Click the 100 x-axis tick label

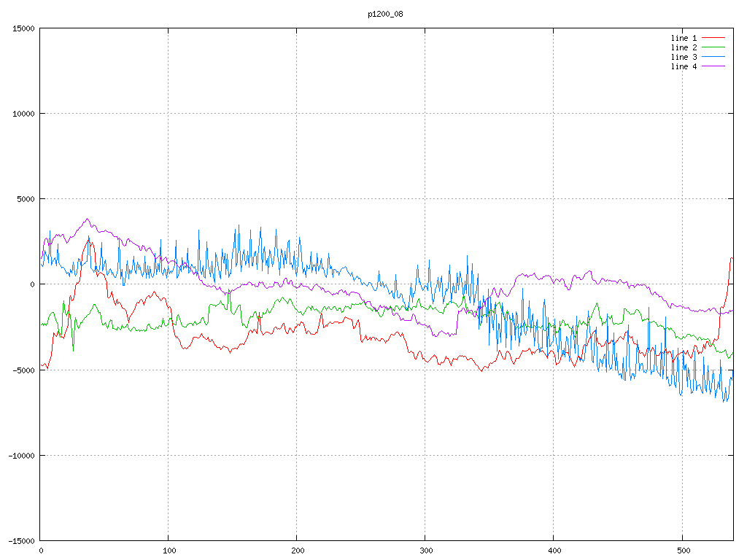(169, 551)
